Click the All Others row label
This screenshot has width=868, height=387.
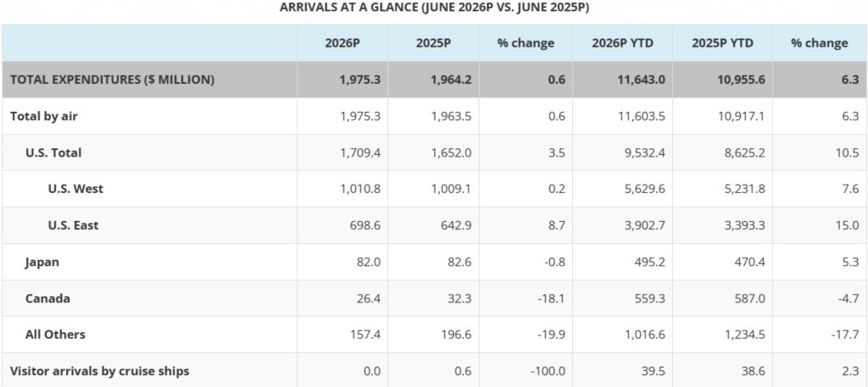pyautogui.click(x=55, y=334)
